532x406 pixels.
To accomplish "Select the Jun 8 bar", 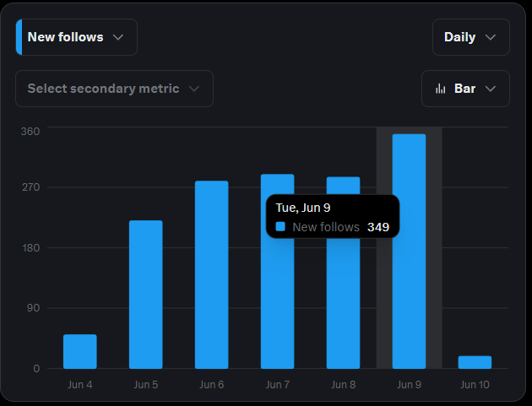I will pyautogui.click(x=344, y=273).
